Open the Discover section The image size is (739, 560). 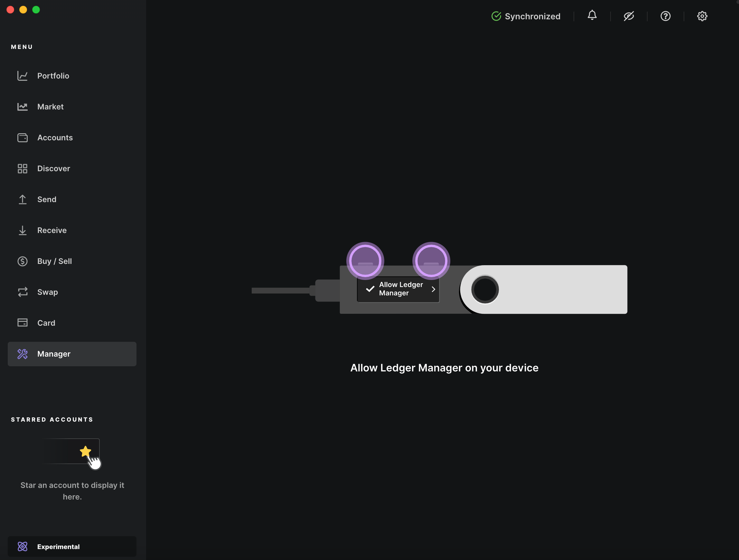coord(53,168)
